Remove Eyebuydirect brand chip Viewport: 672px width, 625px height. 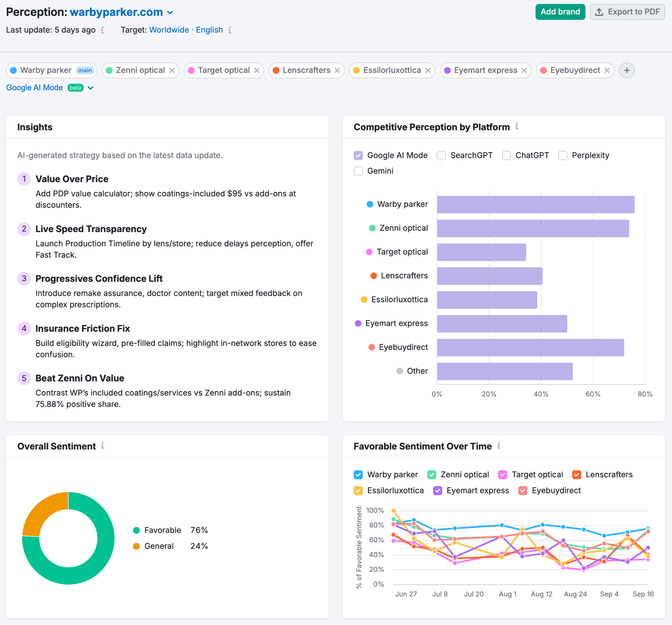point(607,70)
